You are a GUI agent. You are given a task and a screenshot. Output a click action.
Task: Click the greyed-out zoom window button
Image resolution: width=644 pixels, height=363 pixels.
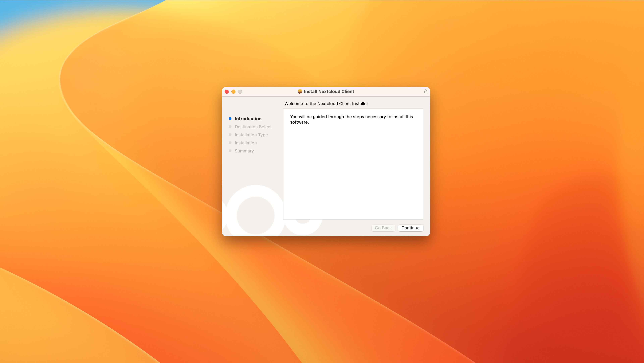240,92
